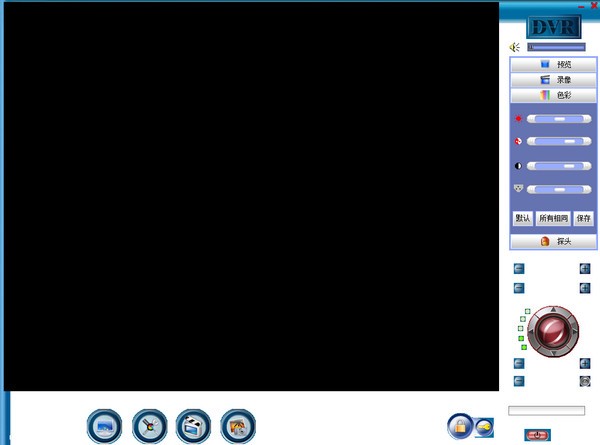The width and height of the screenshot is (600, 445).
Task: Toggle the middle small box beside the PTZ dial
Action: pyautogui.click(x=520, y=328)
